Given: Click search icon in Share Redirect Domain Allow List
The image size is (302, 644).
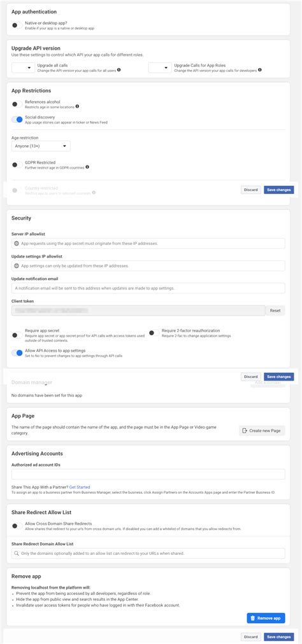Looking at the screenshot, I should coord(17,553).
